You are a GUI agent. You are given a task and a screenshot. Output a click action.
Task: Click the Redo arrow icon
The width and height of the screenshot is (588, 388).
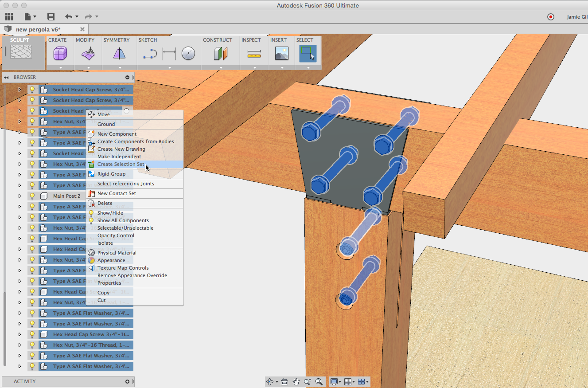[x=88, y=17]
